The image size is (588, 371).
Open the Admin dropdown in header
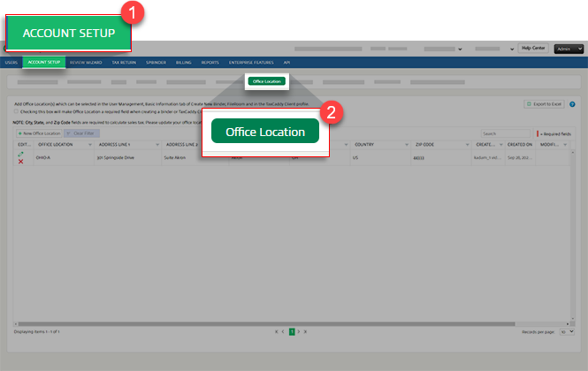569,49
